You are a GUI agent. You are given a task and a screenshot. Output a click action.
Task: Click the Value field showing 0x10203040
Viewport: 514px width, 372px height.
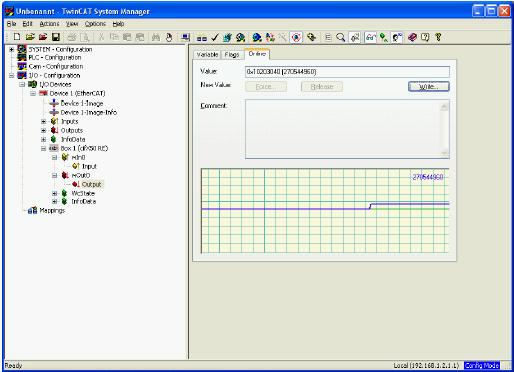[347, 72]
